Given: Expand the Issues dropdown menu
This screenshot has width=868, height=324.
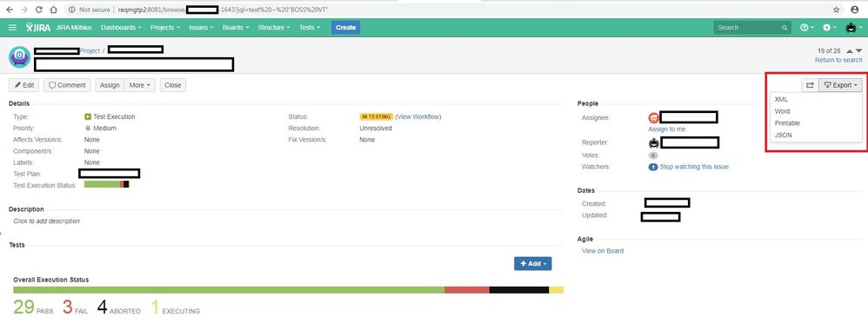Looking at the screenshot, I should pos(200,27).
